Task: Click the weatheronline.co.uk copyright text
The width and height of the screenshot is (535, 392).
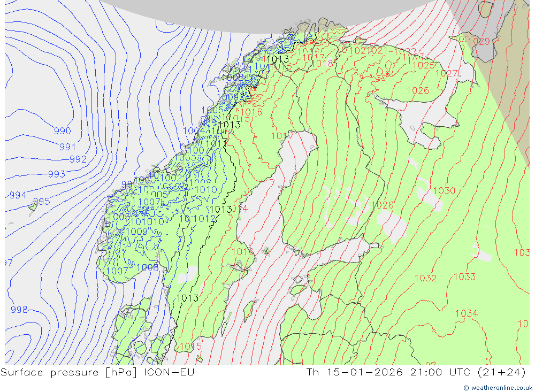Action: click(498, 388)
